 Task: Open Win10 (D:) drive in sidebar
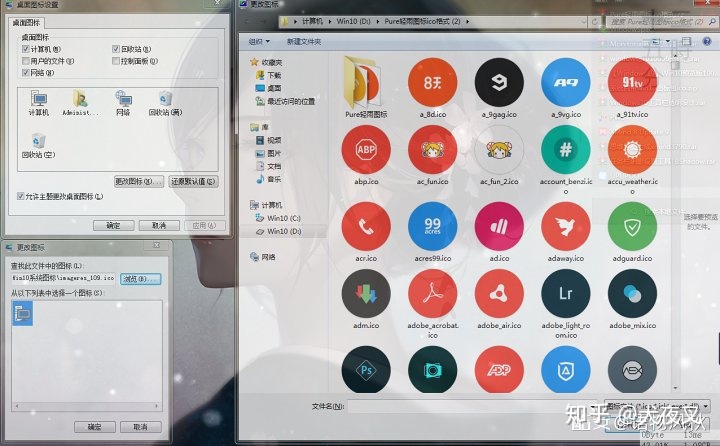tap(278, 231)
